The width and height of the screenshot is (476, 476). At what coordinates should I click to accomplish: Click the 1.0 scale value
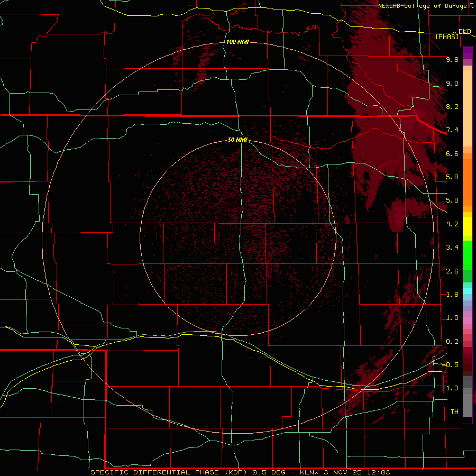(452, 318)
